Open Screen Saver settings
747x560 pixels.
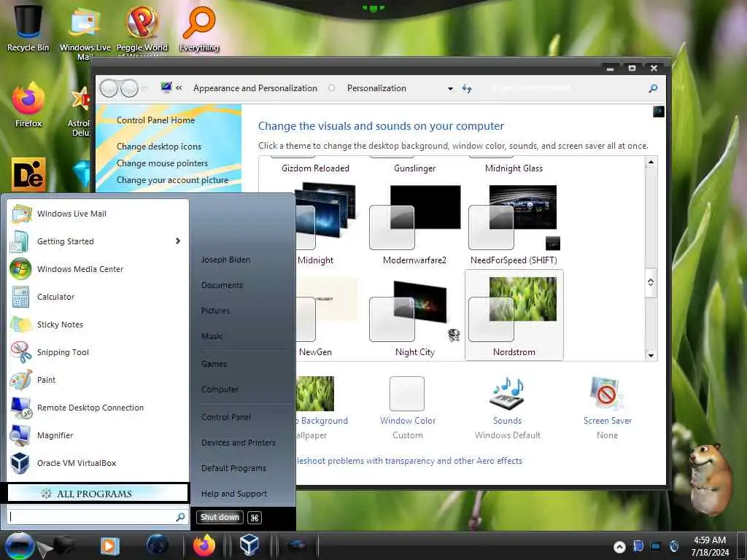pos(607,407)
